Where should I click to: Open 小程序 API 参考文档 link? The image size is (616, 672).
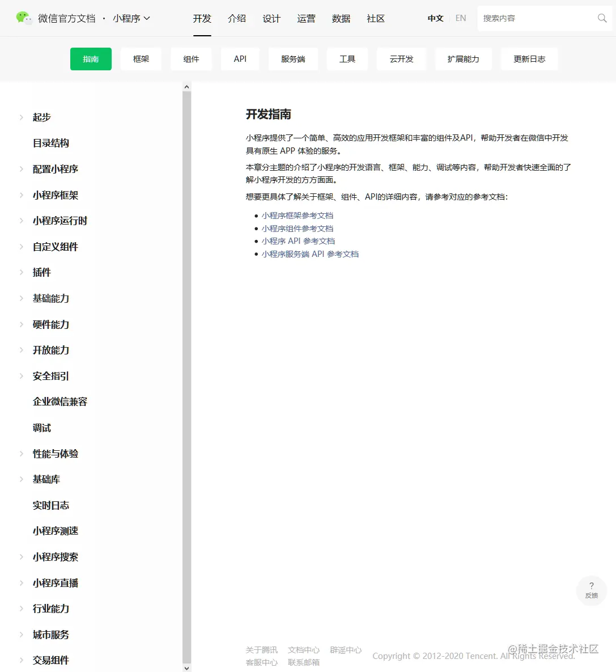click(298, 241)
